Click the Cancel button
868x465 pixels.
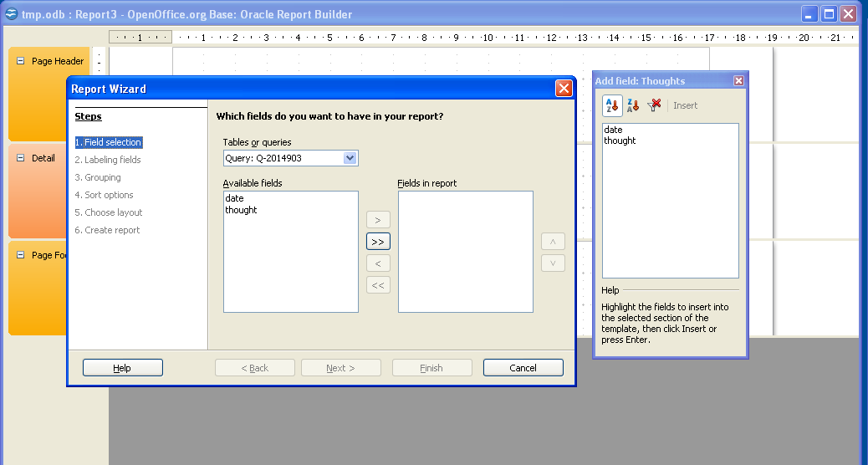coord(523,368)
